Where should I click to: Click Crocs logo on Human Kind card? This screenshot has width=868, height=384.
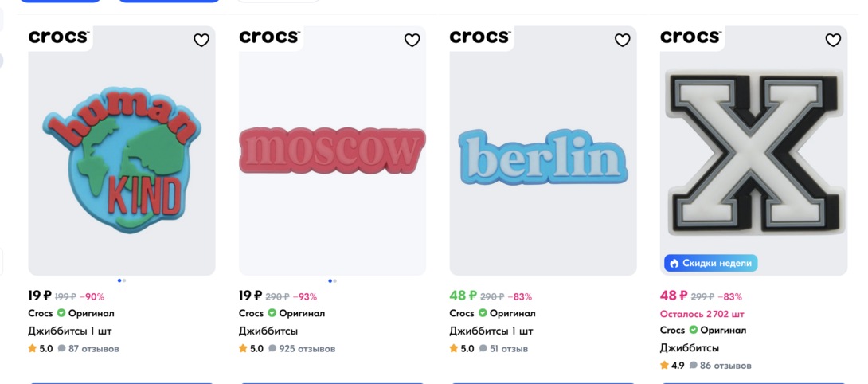(x=59, y=37)
